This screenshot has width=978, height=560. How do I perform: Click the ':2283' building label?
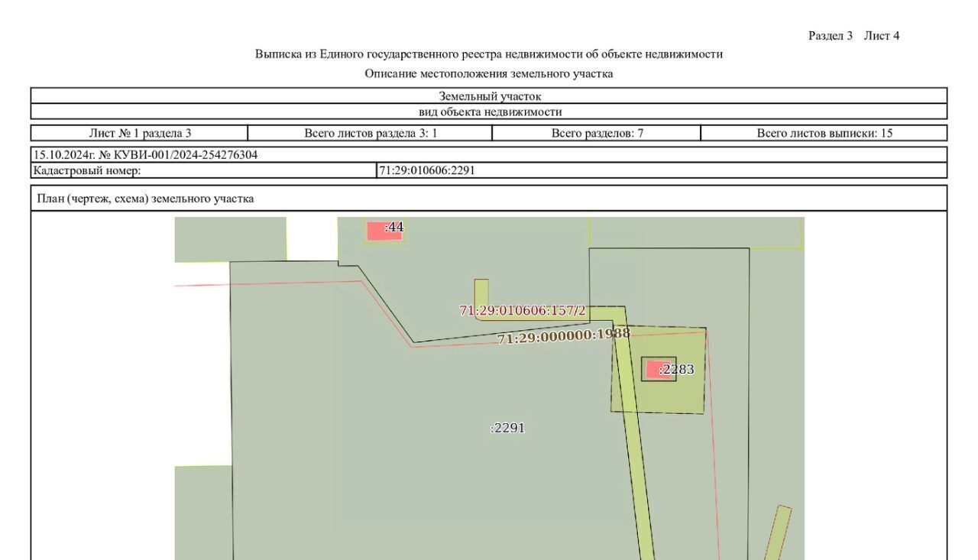coord(676,370)
